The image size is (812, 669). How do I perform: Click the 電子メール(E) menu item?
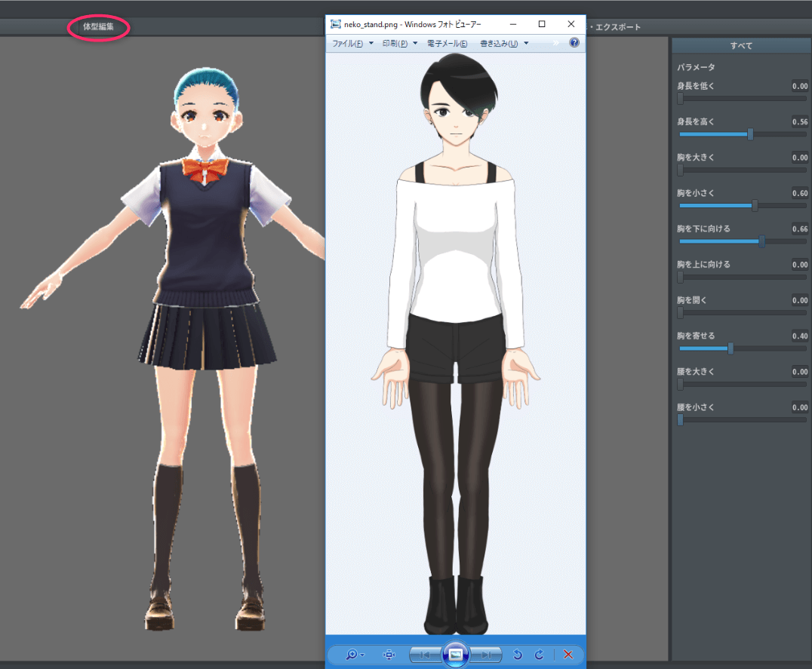pos(447,44)
